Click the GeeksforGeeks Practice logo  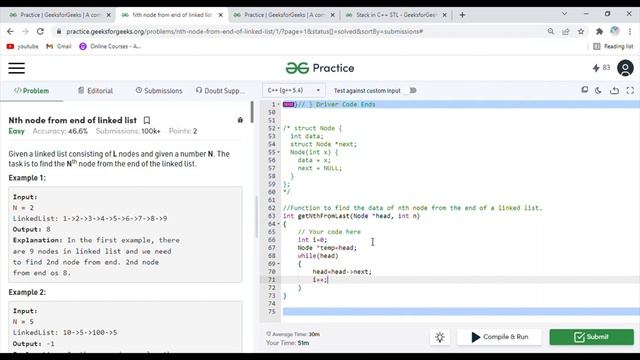[320, 68]
